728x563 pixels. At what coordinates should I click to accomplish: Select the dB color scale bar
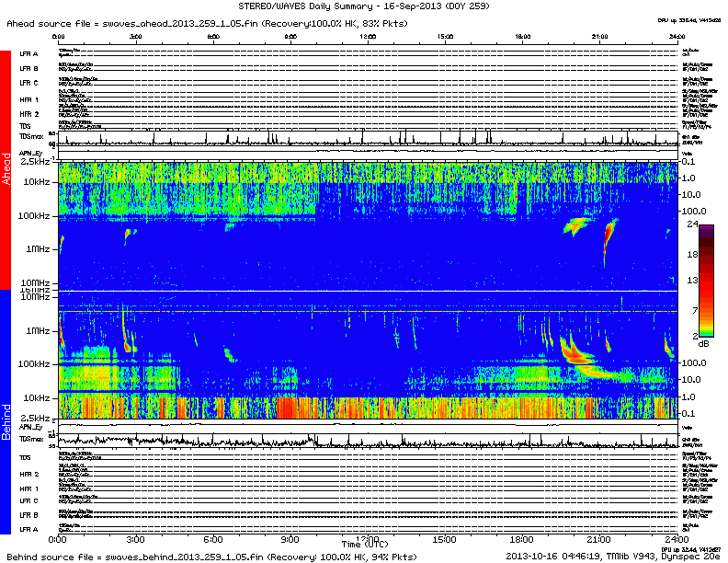tap(707, 281)
